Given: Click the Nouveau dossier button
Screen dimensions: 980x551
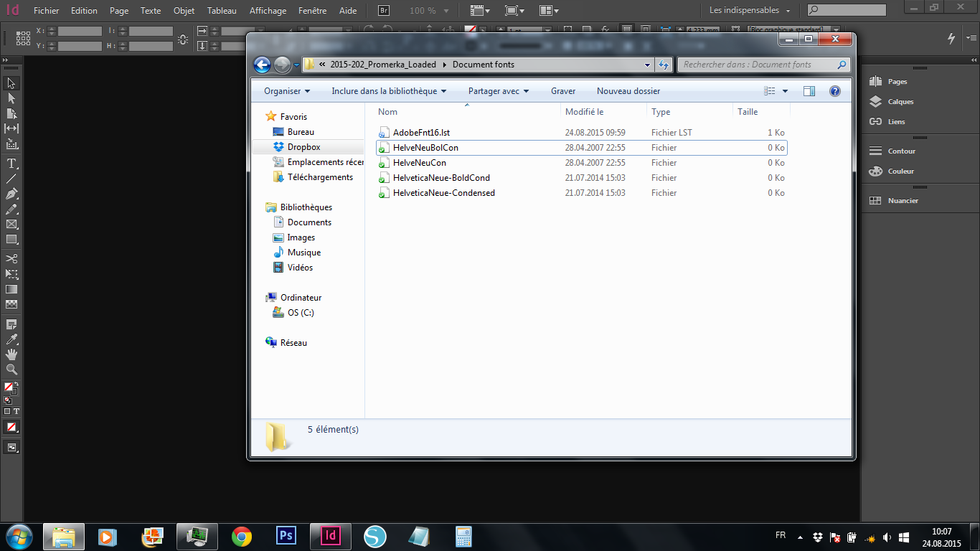Looking at the screenshot, I should tap(628, 91).
